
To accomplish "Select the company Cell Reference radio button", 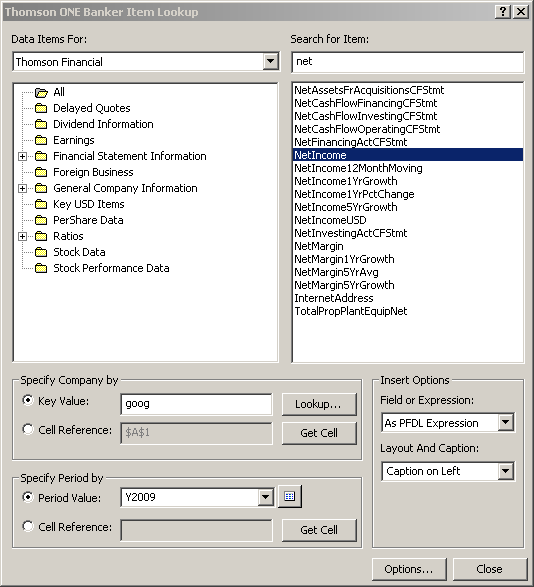I will 28,429.
